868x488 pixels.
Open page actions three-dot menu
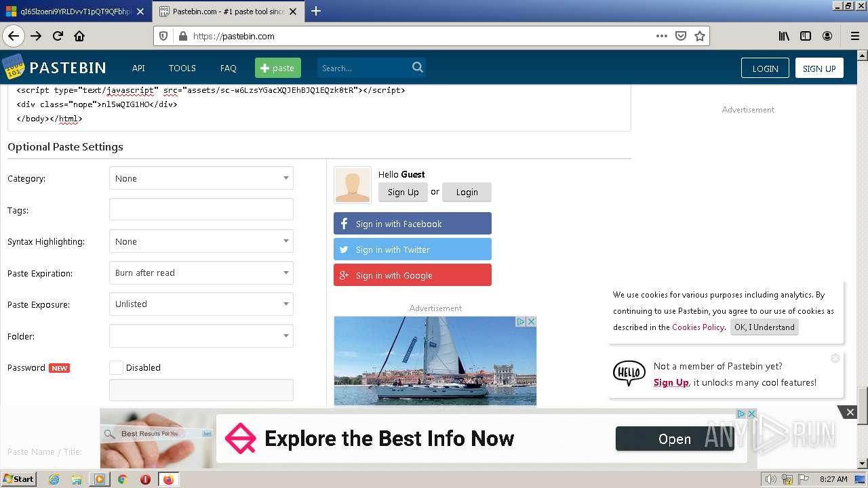(x=662, y=36)
